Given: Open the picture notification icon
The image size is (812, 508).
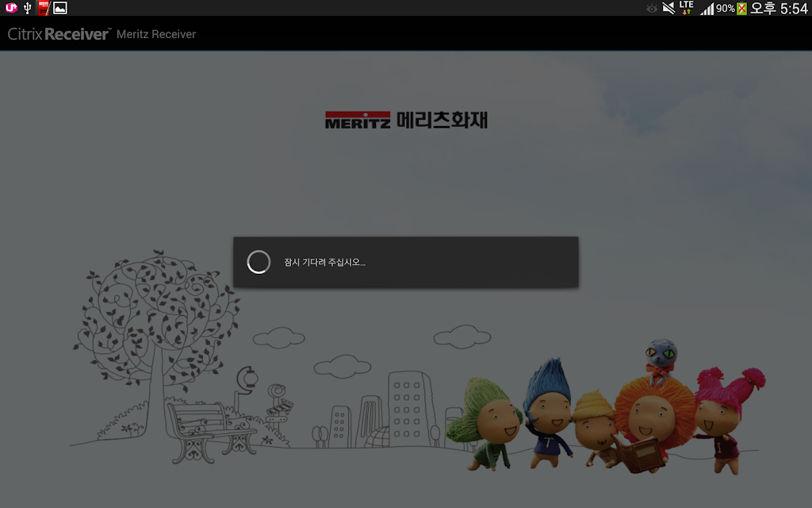Looking at the screenshot, I should pos(60,8).
